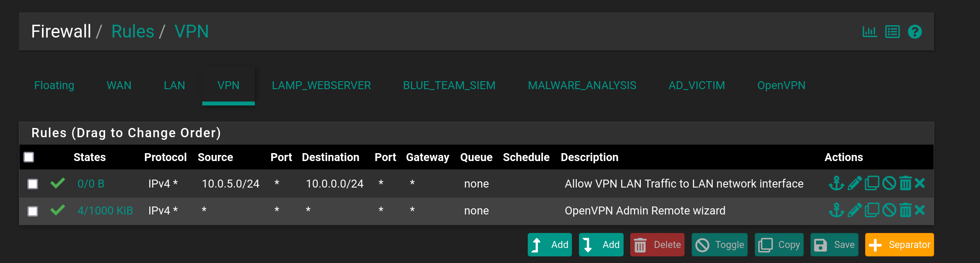980x263 pixels.
Task: Click the Toggle button
Action: [719, 244]
